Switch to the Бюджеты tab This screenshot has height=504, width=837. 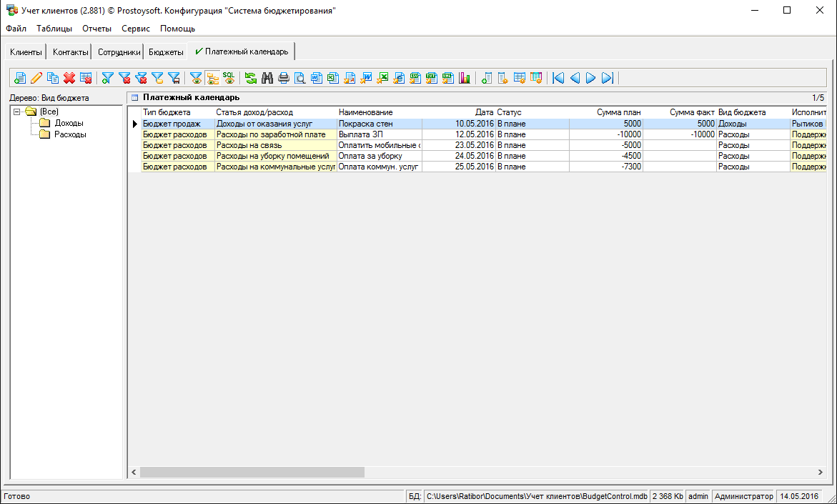pyautogui.click(x=166, y=52)
